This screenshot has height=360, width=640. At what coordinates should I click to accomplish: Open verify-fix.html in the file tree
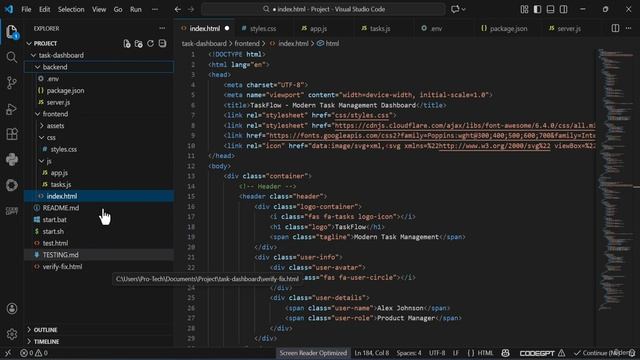62,267
